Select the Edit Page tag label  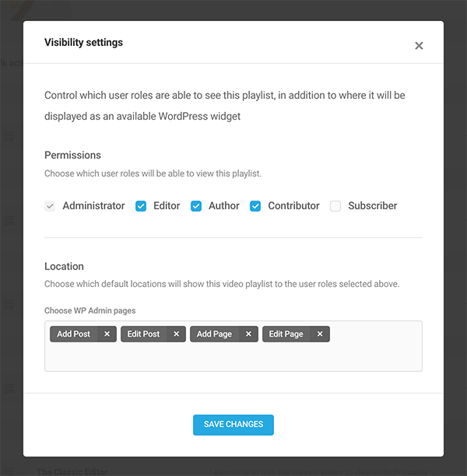(x=286, y=334)
